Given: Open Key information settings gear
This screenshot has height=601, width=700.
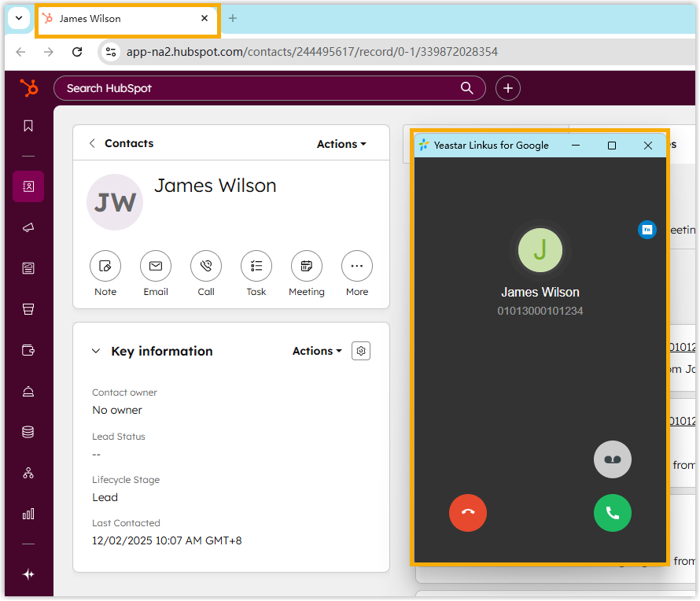Looking at the screenshot, I should (361, 351).
